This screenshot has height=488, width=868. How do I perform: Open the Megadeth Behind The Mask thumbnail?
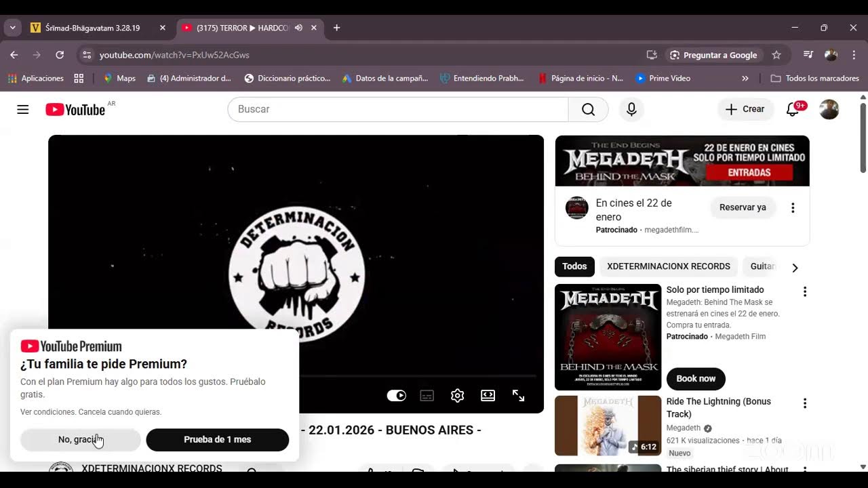point(608,337)
